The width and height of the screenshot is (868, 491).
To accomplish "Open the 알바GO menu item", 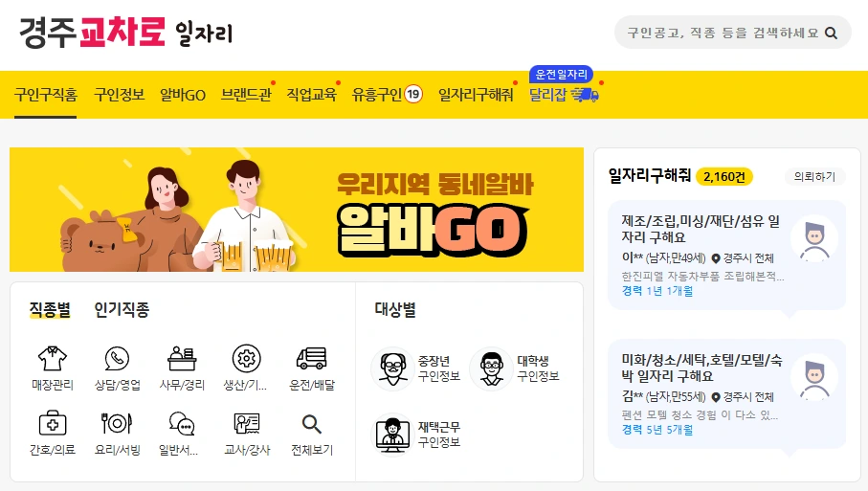I will click(x=183, y=95).
